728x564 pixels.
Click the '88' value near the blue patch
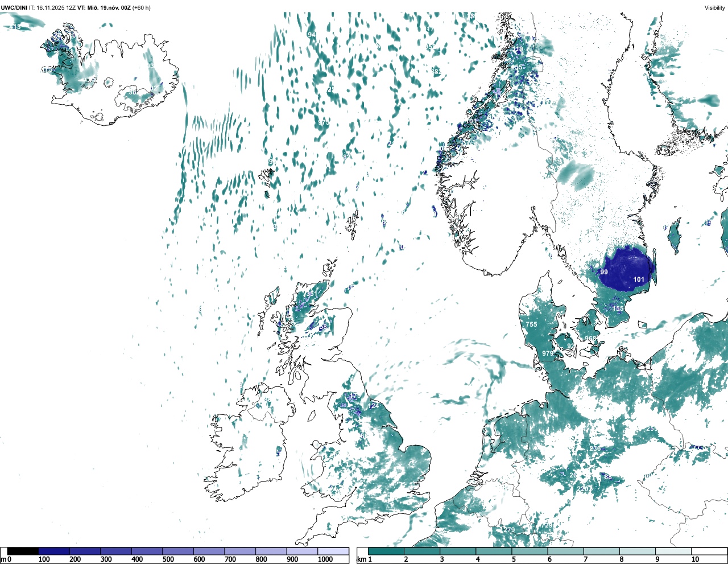click(608, 477)
